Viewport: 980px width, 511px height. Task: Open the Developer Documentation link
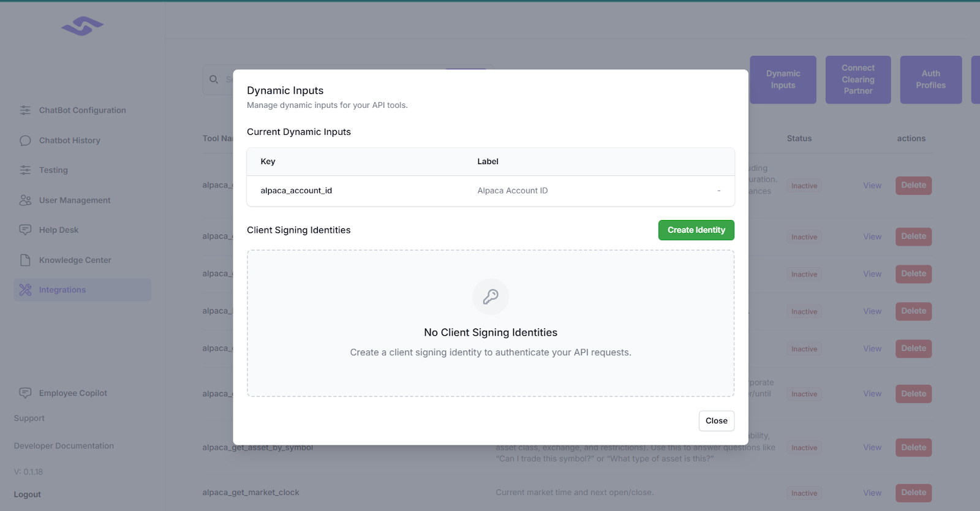click(x=64, y=446)
